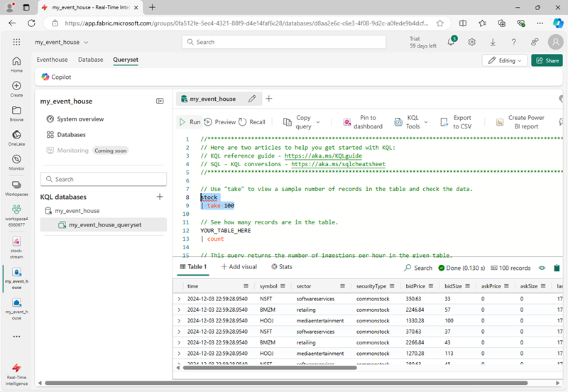Screen dimensions: 568x392
Task: Click the Fabric top Search box
Action: tap(284, 42)
